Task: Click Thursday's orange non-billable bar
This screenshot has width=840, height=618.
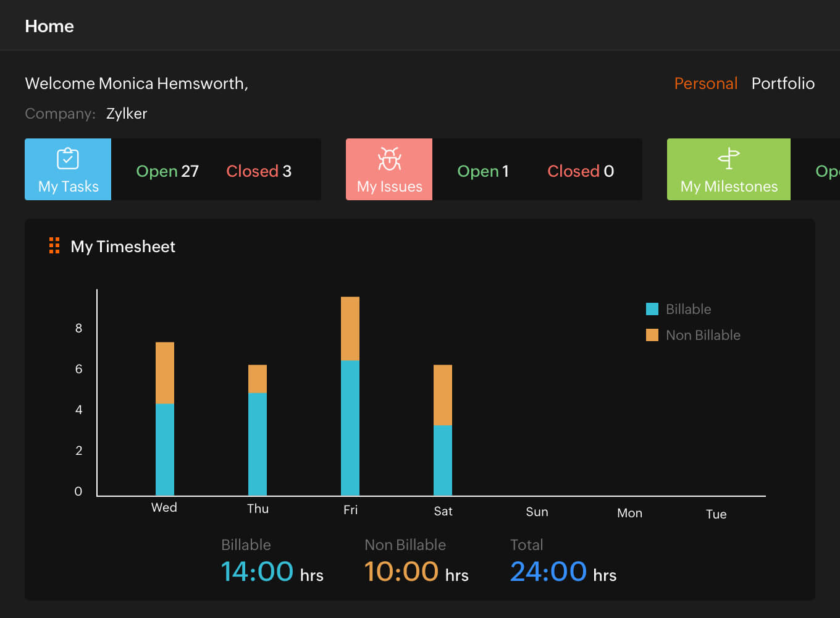Action: point(258,379)
